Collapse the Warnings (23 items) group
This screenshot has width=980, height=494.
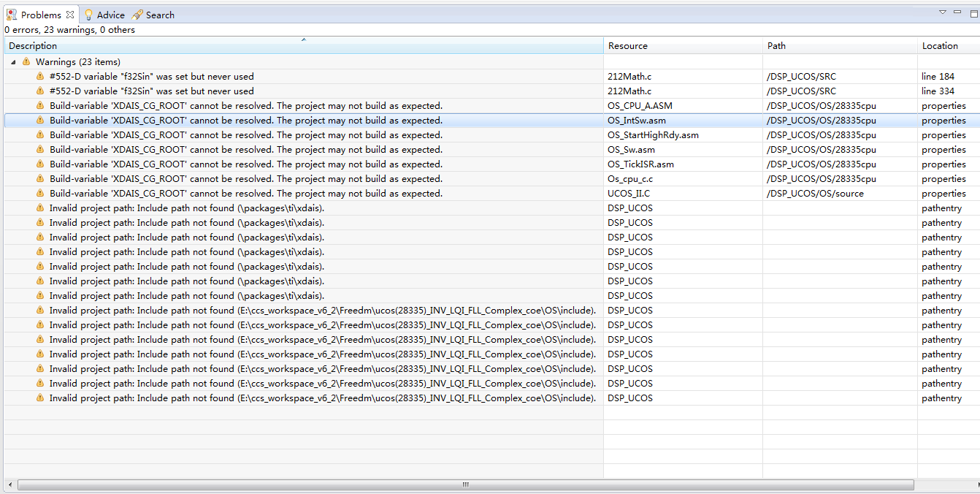click(13, 62)
